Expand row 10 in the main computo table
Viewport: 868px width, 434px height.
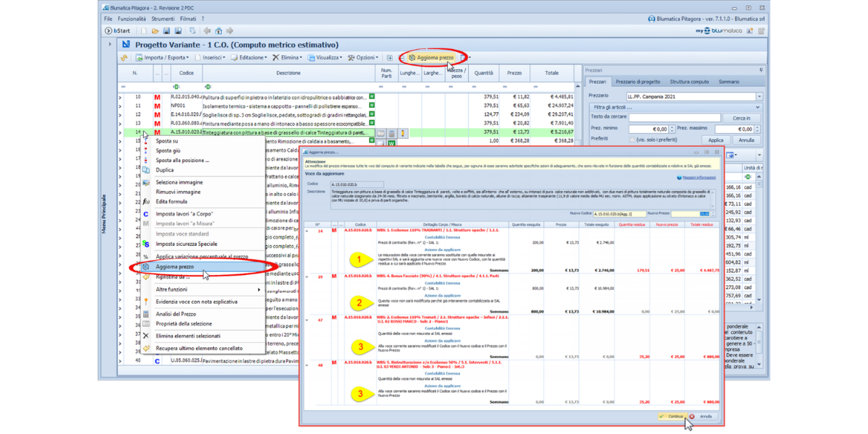click(120, 96)
